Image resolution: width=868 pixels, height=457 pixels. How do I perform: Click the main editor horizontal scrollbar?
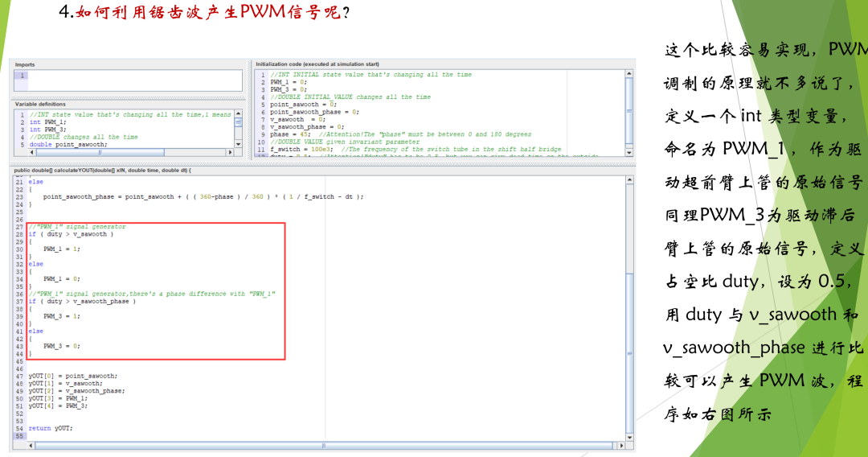(321, 445)
